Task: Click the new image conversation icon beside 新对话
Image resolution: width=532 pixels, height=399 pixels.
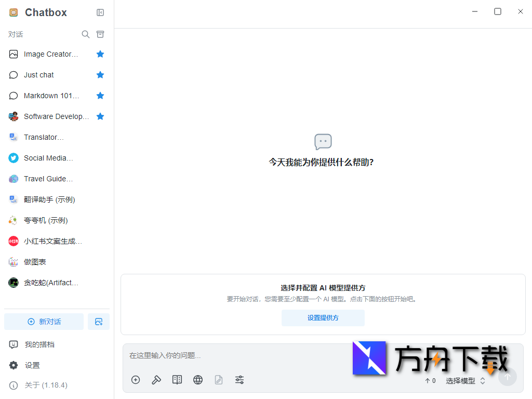Action: (x=99, y=322)
